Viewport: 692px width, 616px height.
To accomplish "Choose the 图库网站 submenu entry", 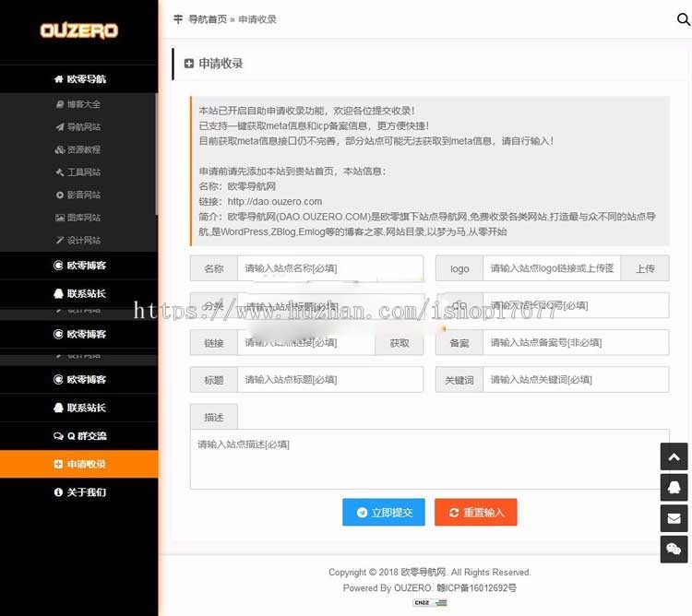I will (78, 218).
